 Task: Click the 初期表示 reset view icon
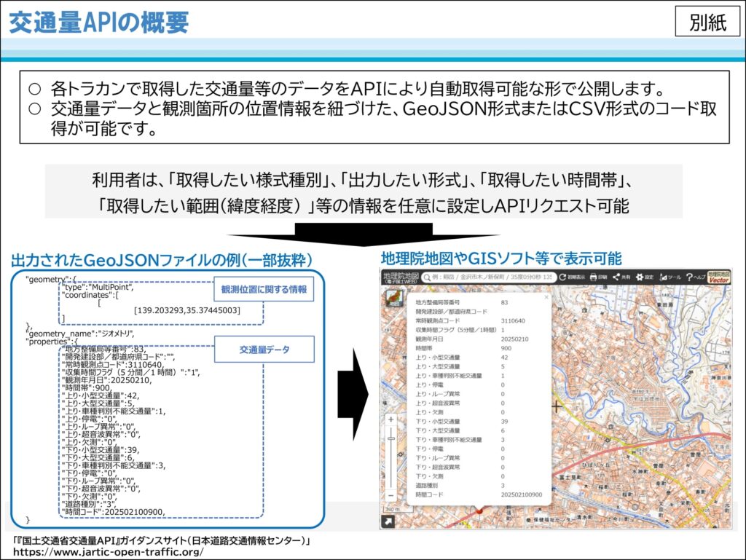[571, 277]
